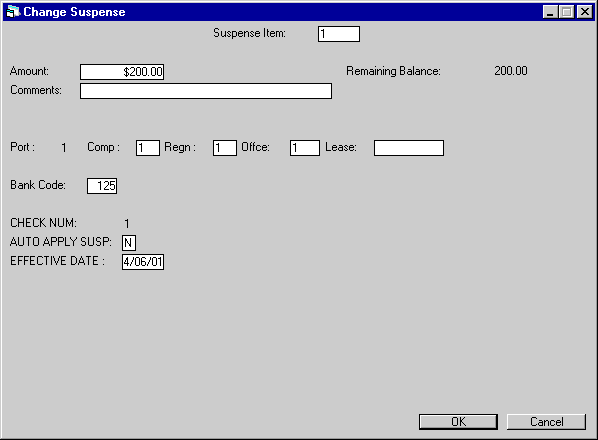
Task: Click inside the Comments text box
Action: point(206,91)
